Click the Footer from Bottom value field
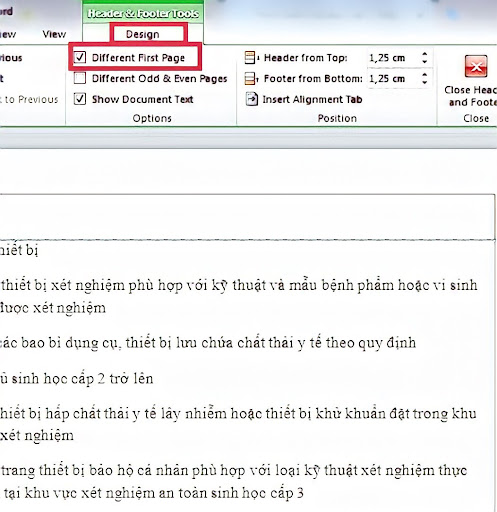 (x=393, y=79)
